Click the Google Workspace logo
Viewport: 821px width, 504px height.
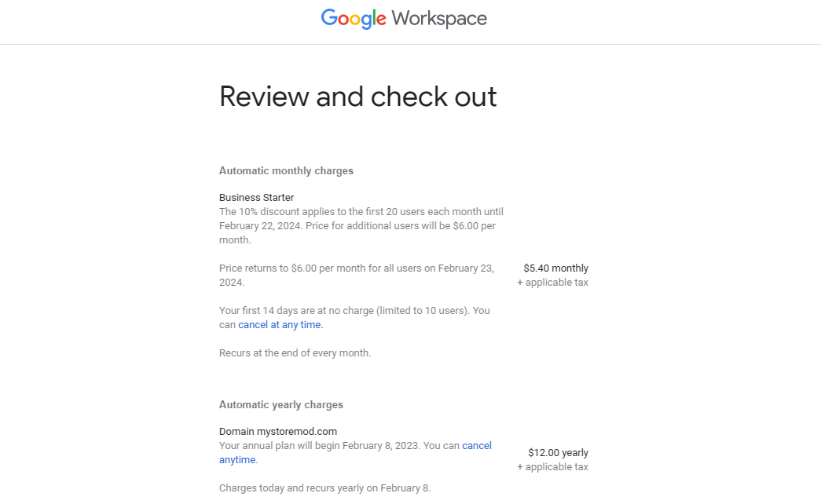404,19
